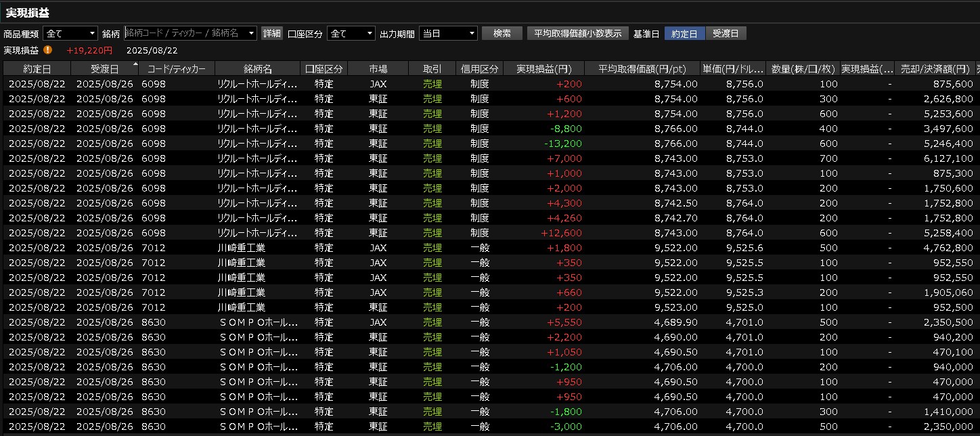Toggle 平均取得価額小数表示 display

[x=577, y=33]
